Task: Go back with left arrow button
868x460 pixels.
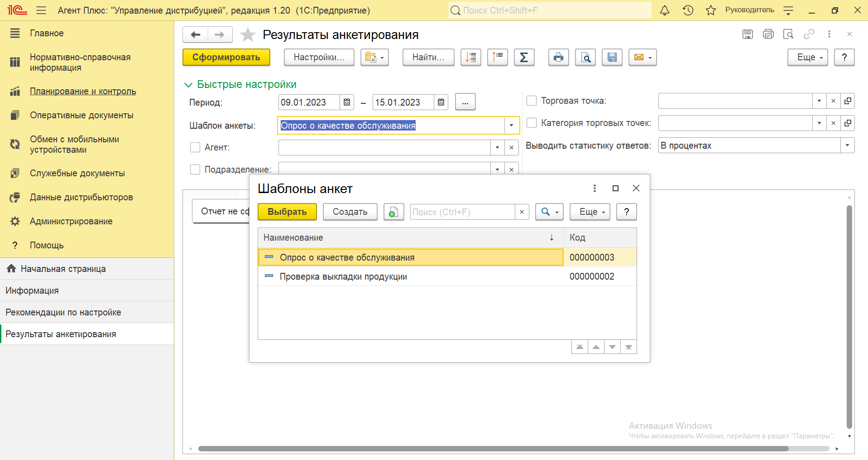Action: pyautogui.click(x=195, y=34)
